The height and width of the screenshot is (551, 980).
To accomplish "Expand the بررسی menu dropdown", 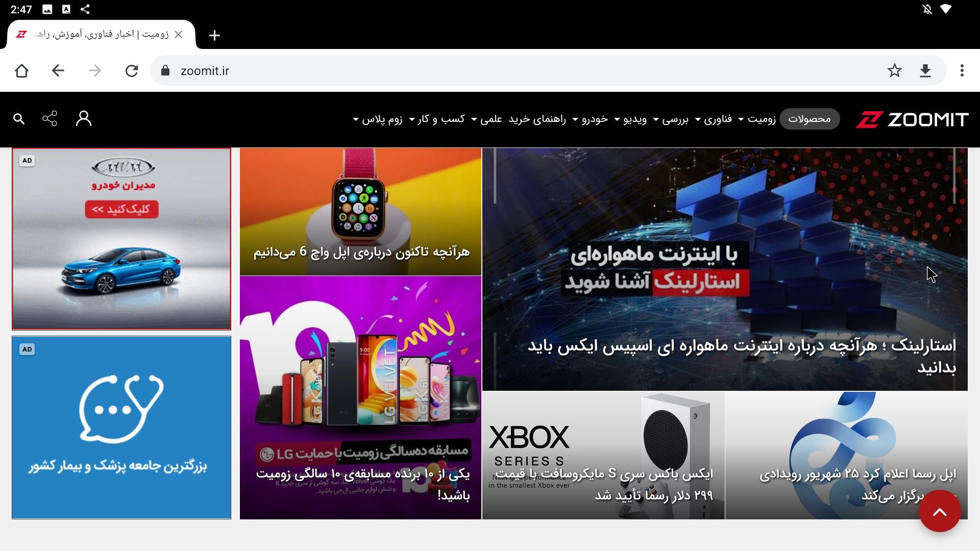I will coord(671,119).
